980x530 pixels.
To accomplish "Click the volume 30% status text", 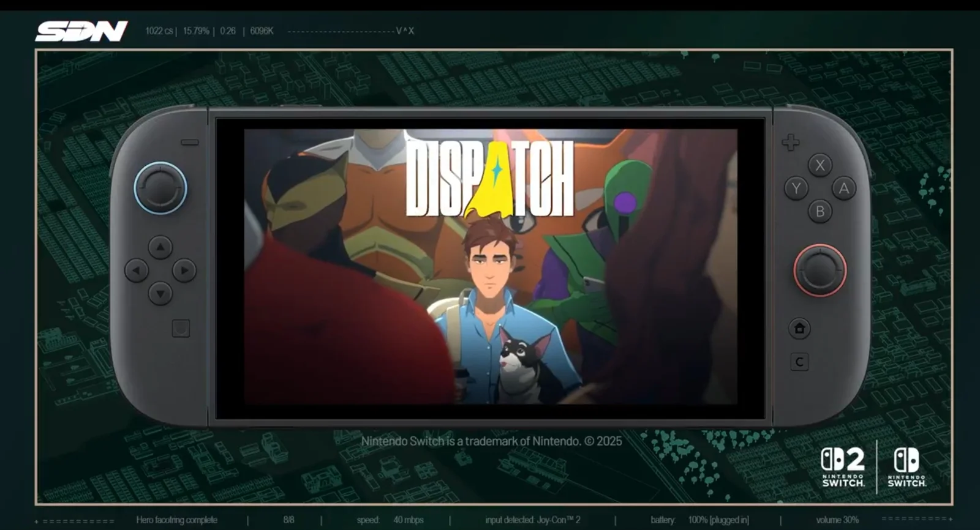I will coord(837,520).
